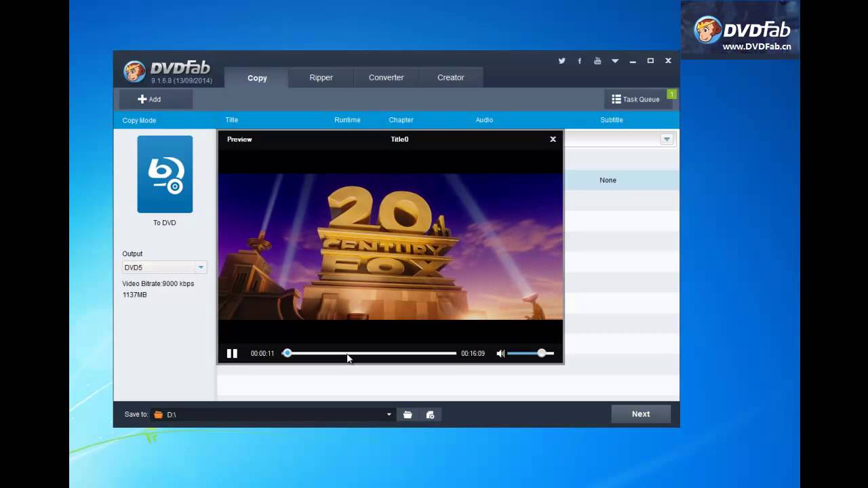Click the Audio column header
Screen dimensions: 868x488
[484, 120]
